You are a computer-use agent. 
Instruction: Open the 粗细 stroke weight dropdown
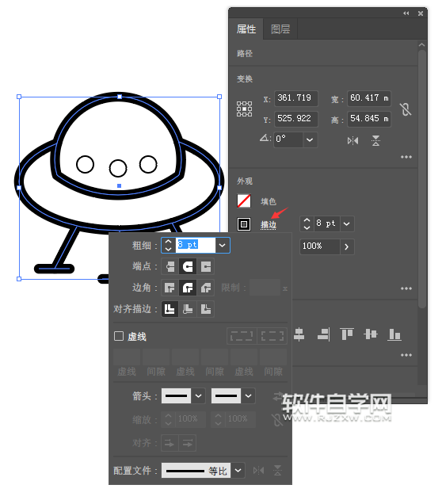[x=223, y=245]
